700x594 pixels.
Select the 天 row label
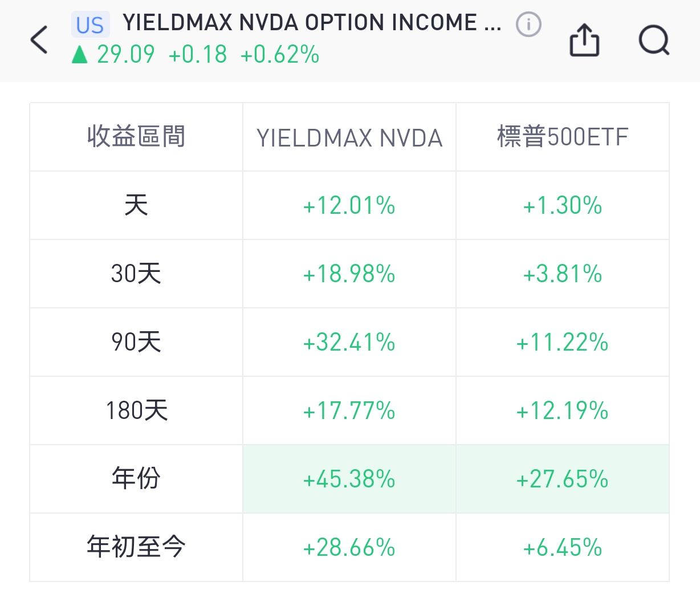point(135,206)
